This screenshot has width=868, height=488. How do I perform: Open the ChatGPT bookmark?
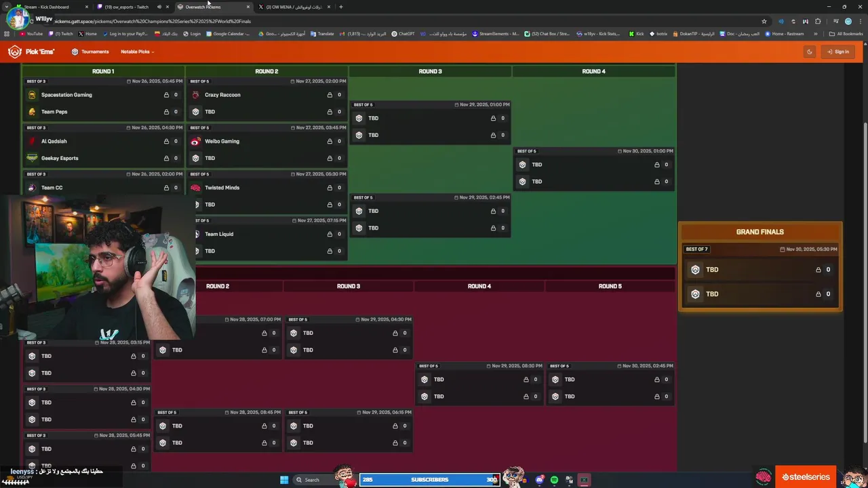click(x=403, y=33)
